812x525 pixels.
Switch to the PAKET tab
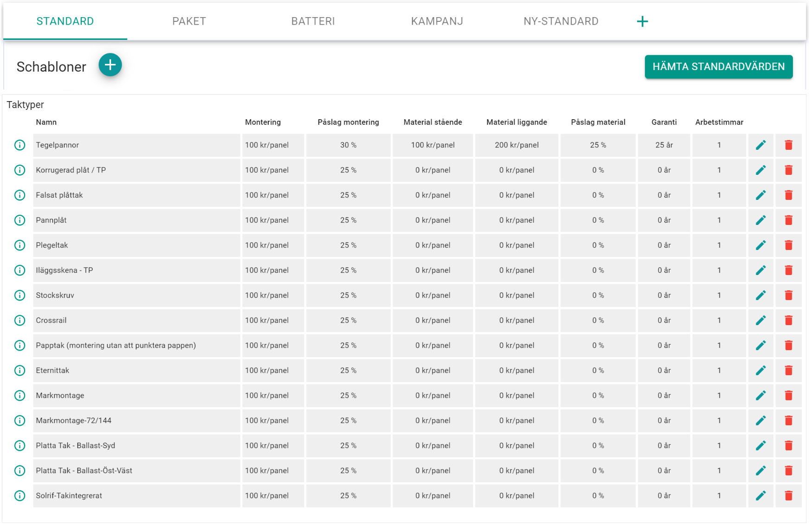click(x=189, y=21)
